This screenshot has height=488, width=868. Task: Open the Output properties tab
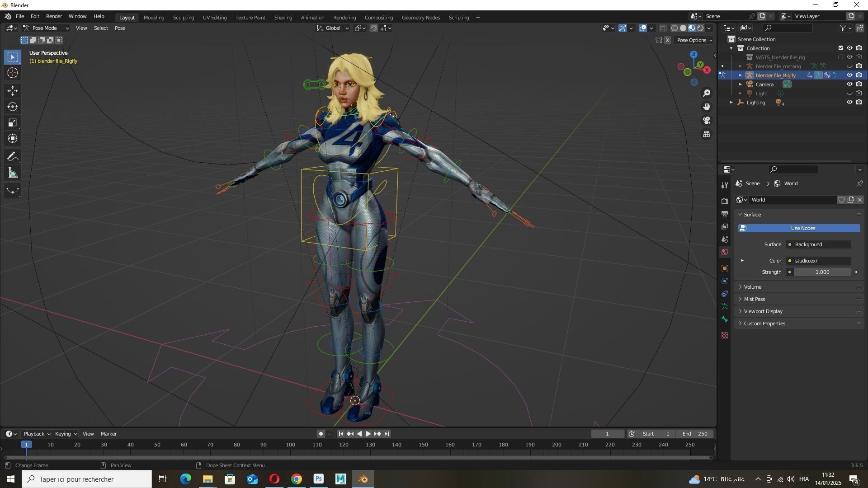725,214
